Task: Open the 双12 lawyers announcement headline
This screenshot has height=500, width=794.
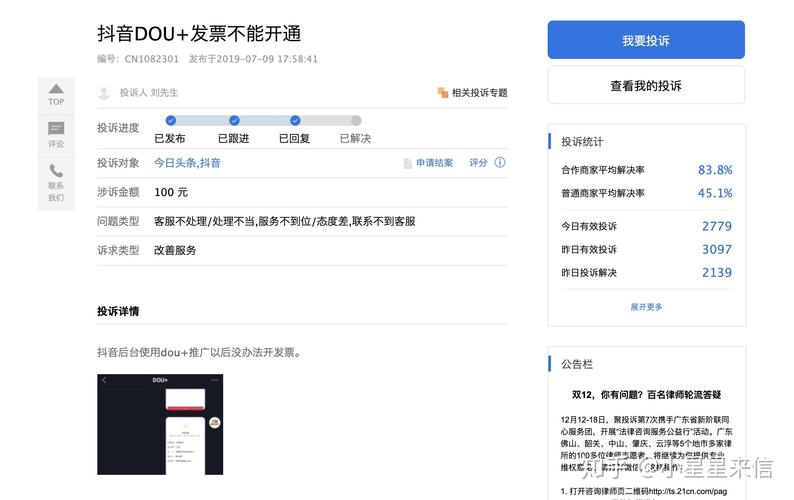Action: [646, 395]
